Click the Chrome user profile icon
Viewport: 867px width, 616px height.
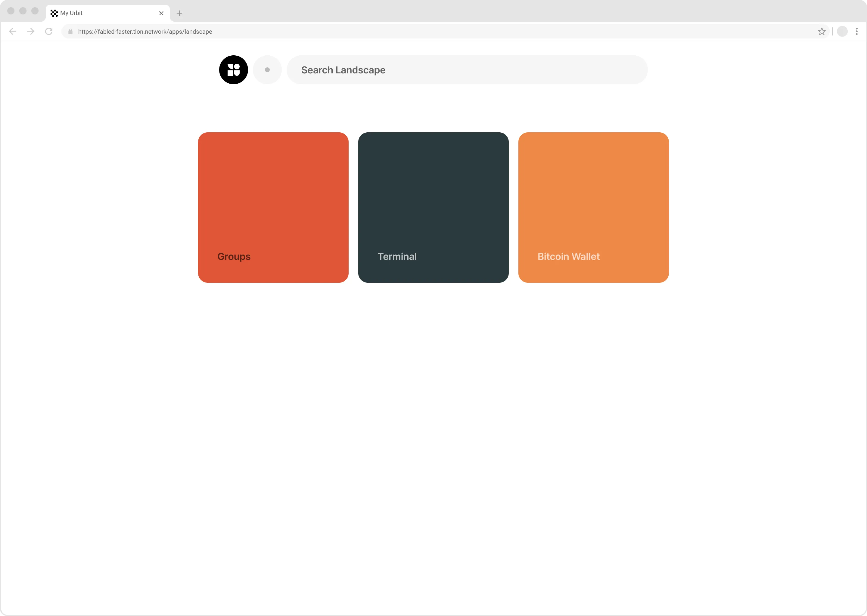pos(842,31)
